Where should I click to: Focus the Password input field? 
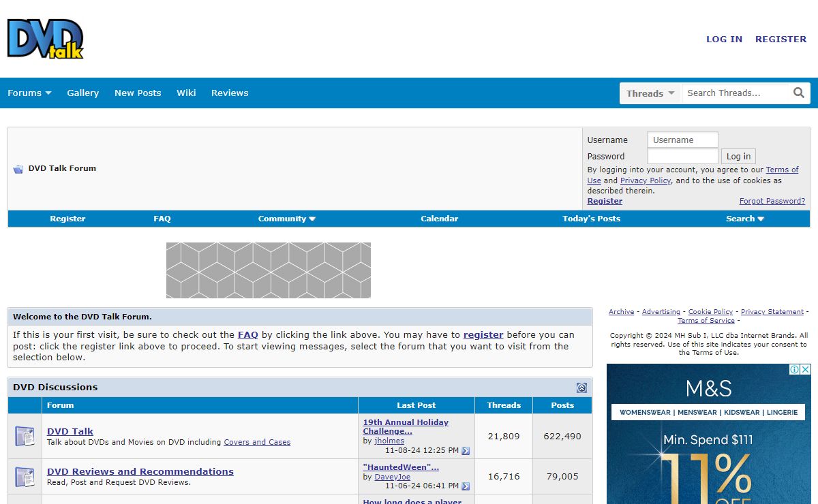[x=682, y=156]
